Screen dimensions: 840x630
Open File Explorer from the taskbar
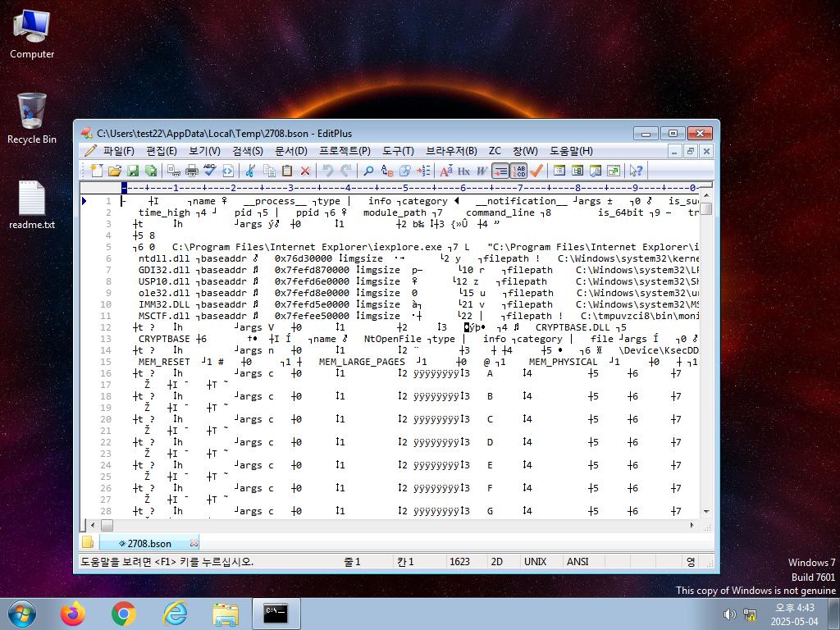[x=226, y=614]
